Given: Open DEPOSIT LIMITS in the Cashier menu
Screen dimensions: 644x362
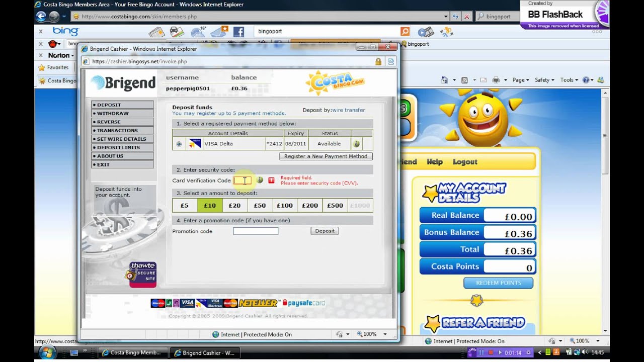Looking at the screenshot, I should 122,147.
